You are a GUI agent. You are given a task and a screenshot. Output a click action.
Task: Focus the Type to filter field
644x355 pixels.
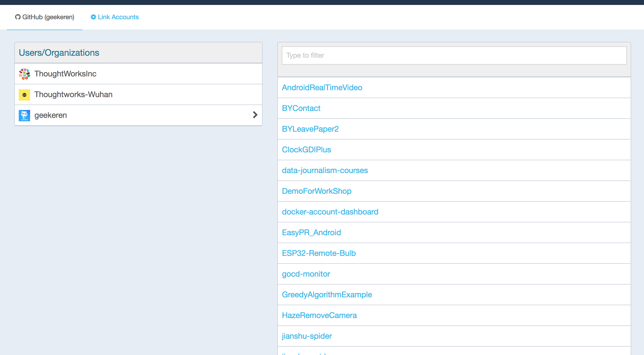pyautogui.click(x=454, y=55)
